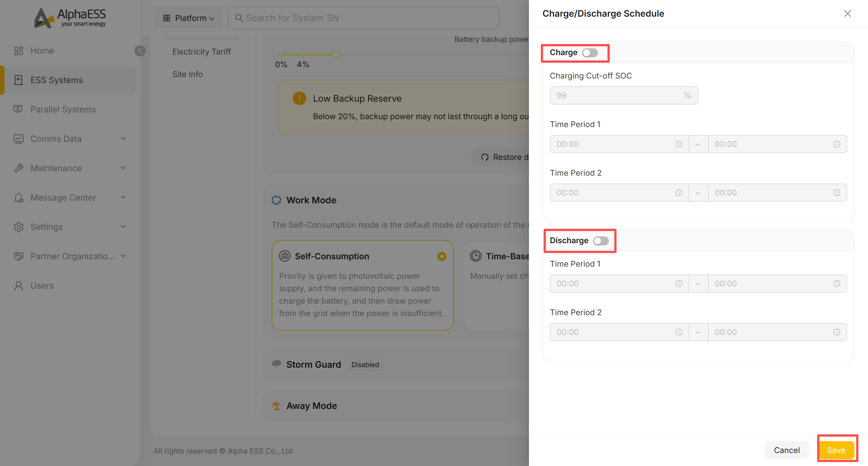Click the Away Mode palm tree icon
Screen dimensions: 868x466
[276, 406]
